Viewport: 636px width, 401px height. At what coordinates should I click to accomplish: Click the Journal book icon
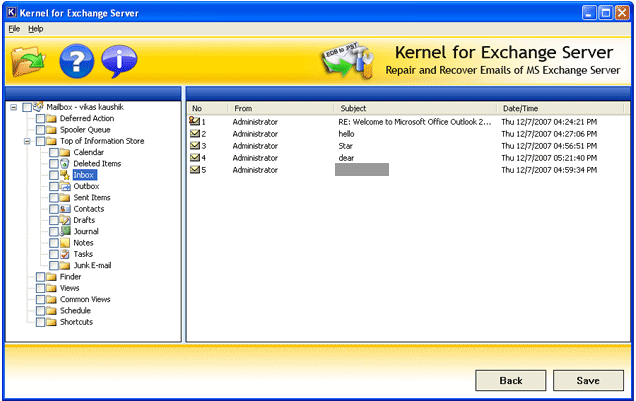65,232
